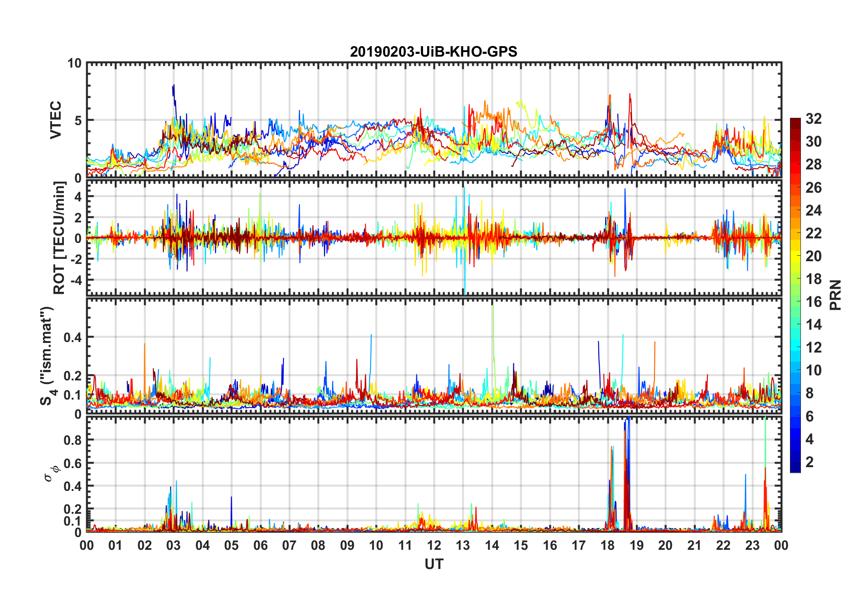Click x-axis hour tick 19
The width and height of the screenshot is (868, 590).
[637, 545]
